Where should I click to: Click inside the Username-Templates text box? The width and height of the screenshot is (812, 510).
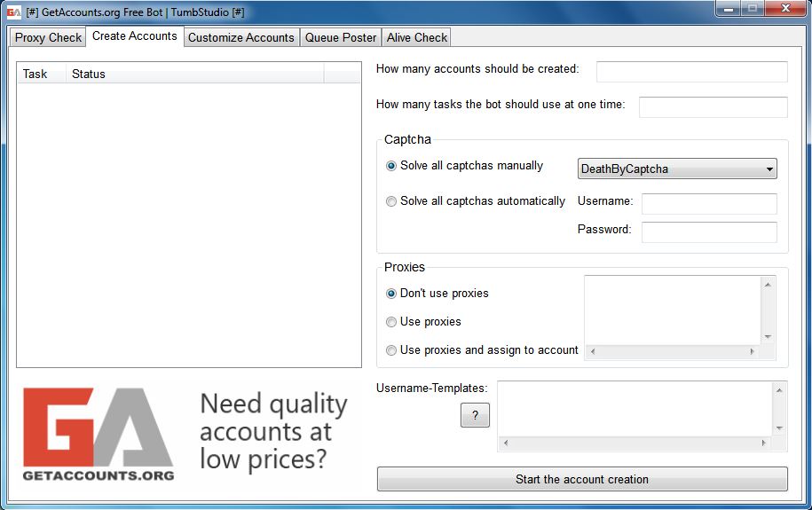pos(635,409)
